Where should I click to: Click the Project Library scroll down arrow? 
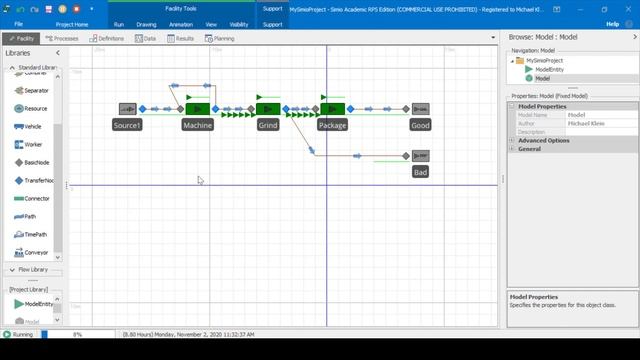[x=57, y=320]
